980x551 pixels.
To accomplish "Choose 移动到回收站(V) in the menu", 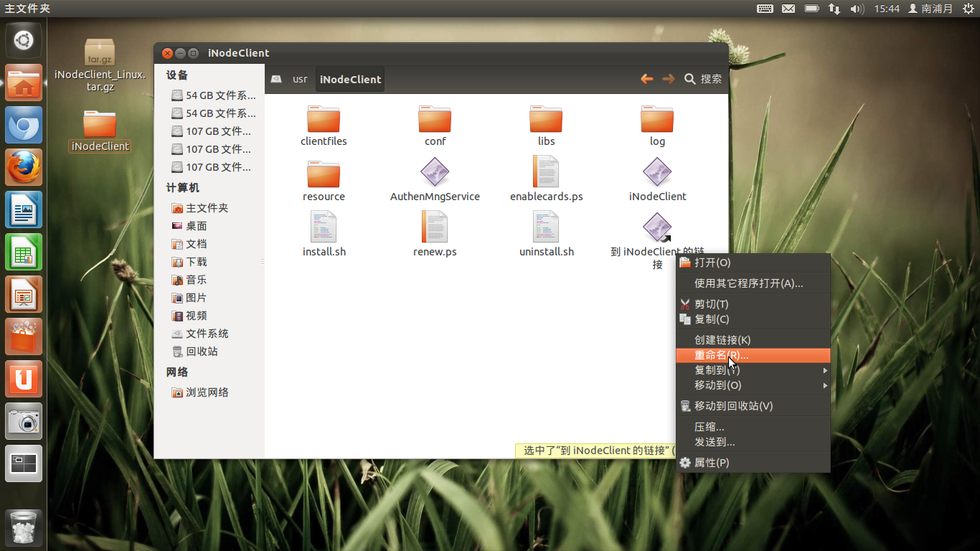I will 753,406.
